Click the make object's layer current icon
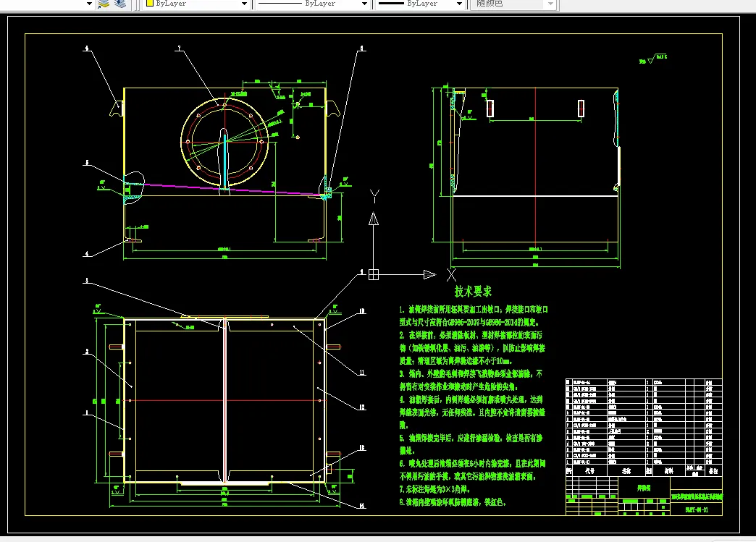Screen dimensions: 756x542 point(104,4)
